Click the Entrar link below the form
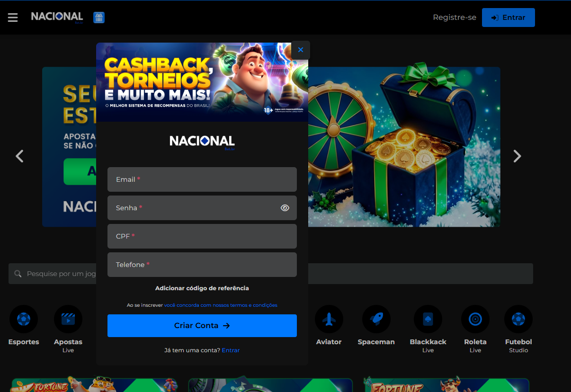The width and height of the screenshot is (571, 392). (231, 350)
